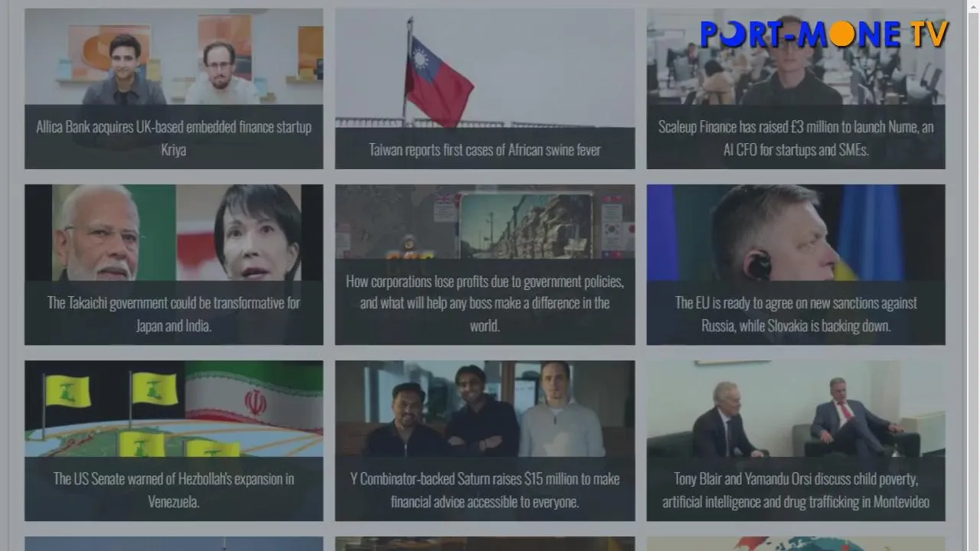Select the collage image above corporations article
Image resolution: width=980 pixels, height=551 pixels.
[485, 222]
